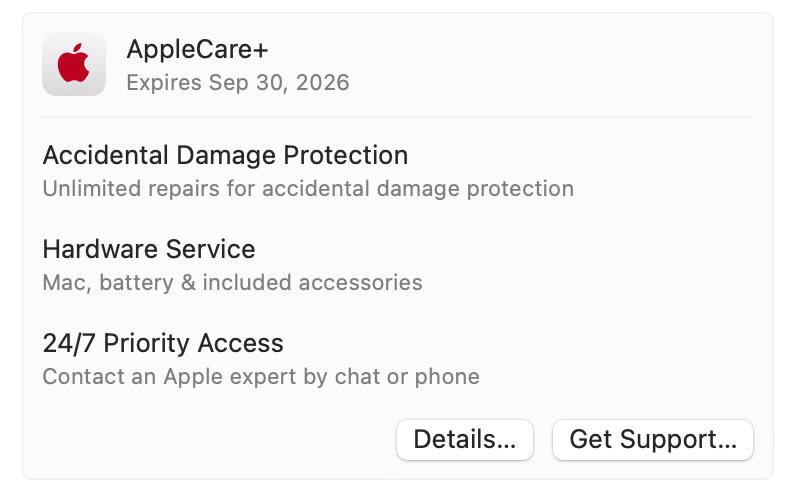Click the "2026" year in the expiry date
Image resolution: width=798 pixels, height=492 pixels.
pyautogui.click(x=322, y=82)
